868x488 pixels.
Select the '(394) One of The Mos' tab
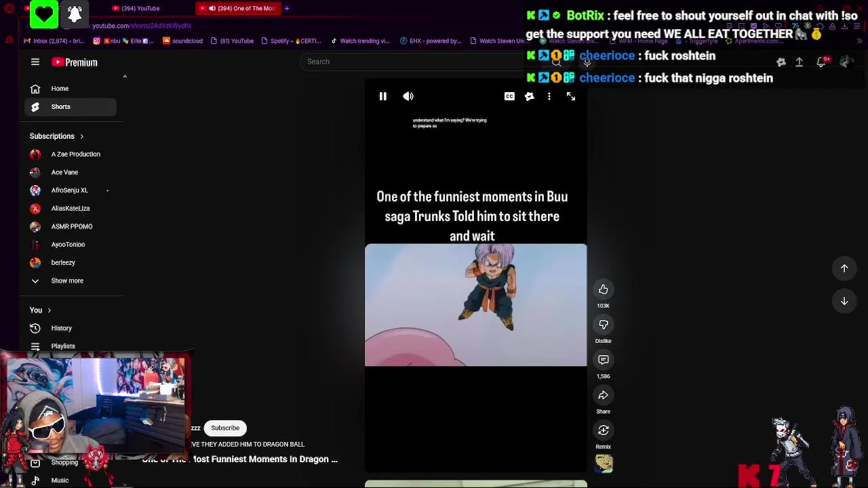(x=237, y=9)
